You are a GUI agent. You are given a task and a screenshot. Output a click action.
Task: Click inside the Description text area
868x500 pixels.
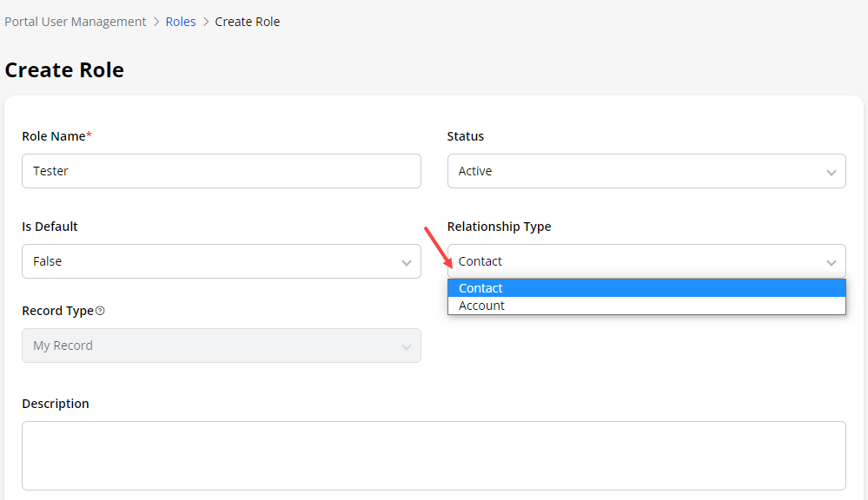433,455
